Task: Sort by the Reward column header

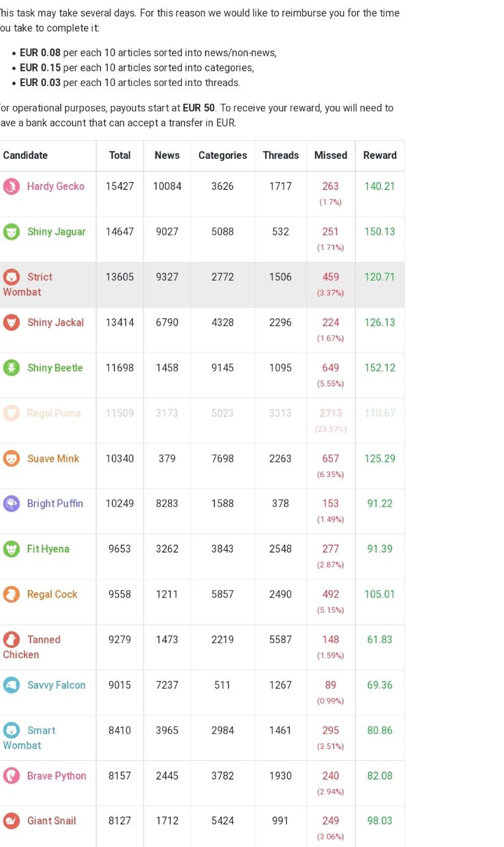Action: point(380,156)
